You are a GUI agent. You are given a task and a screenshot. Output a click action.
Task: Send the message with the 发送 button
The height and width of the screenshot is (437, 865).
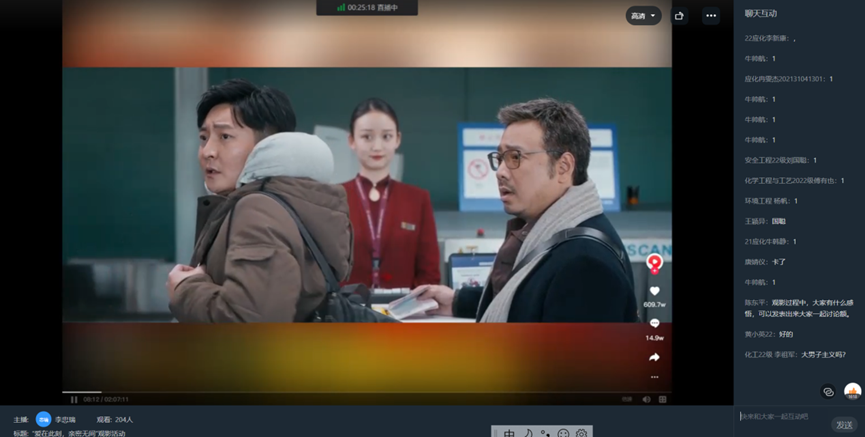[x=845, y=424]
